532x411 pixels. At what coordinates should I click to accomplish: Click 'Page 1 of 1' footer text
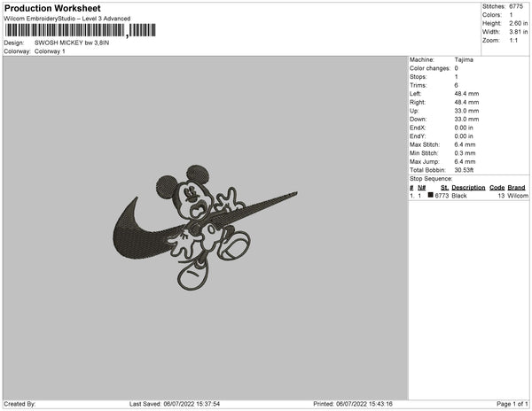point(512,404)
